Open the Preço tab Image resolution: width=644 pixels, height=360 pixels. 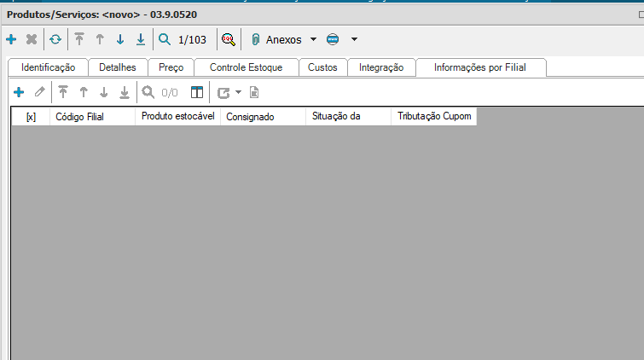coord(171,67)
